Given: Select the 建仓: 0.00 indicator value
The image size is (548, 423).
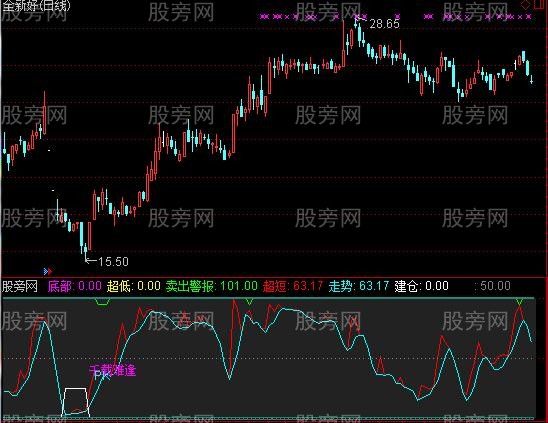Looking at the screenshot, I should 421,286.
